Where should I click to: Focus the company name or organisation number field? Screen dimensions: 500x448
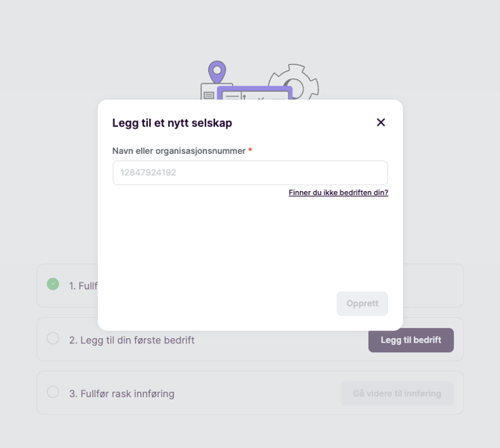250,172
